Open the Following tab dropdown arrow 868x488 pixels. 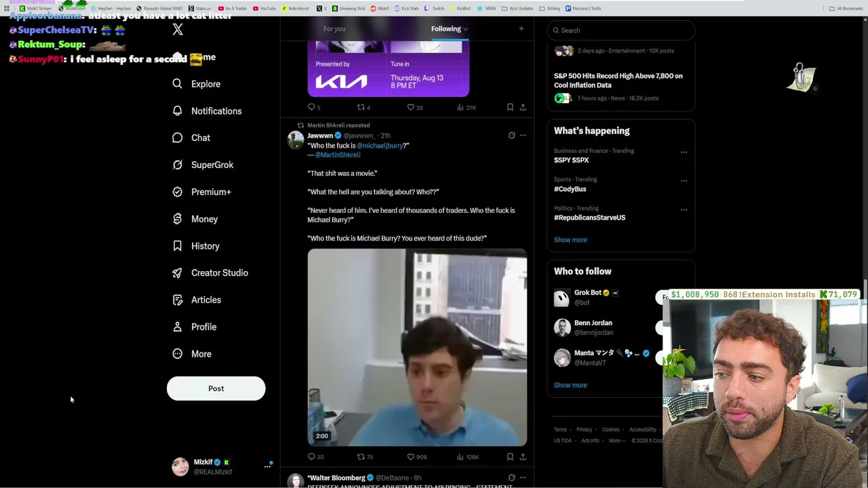[465, 29]
